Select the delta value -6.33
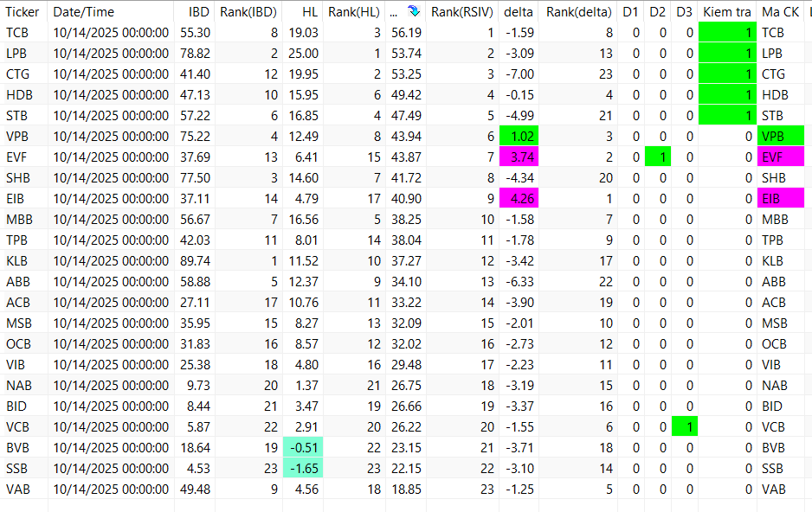This screenshot has height=512, width=812. pyautogui.click(x=519, y=281)
